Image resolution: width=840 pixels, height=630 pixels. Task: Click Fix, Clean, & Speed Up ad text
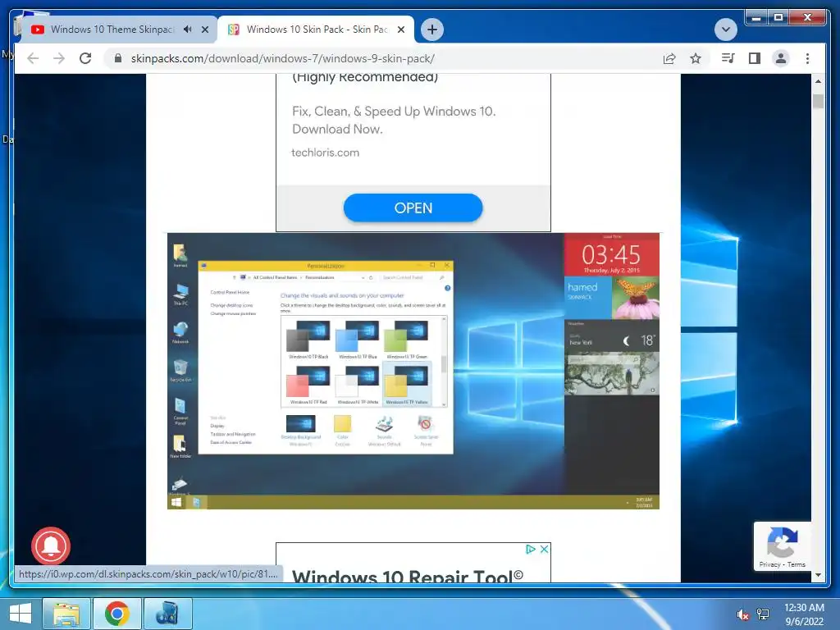point(394,120)
